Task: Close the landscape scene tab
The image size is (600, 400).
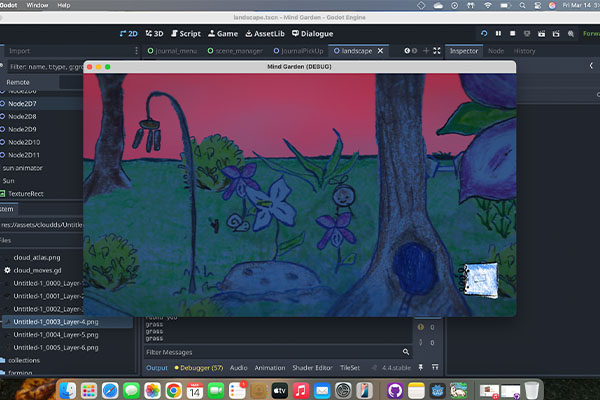Action: (380, 51)
